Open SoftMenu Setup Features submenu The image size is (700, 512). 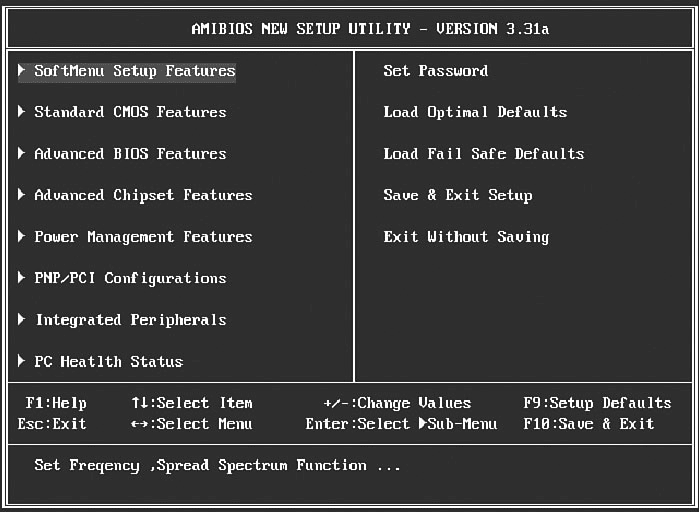point(135,71)
